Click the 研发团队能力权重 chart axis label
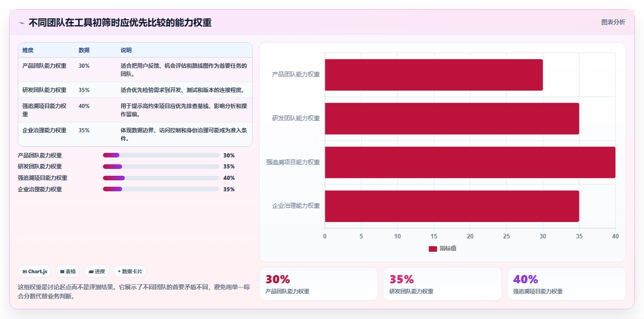Screen dimensions: 644x319 point(296,118)
